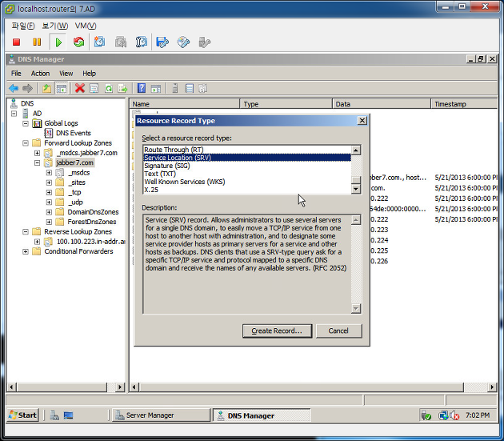
Task: Open the Help menu
Action: (89, 74)
